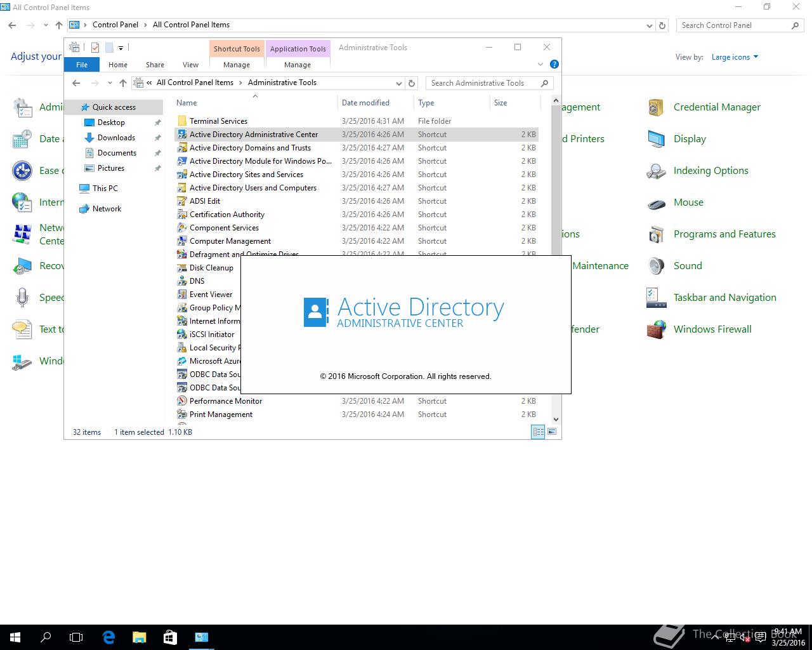This screenshot has width=812, height=650.
Task: Open File Explorer from taskbar
Action: coord(139,637)
